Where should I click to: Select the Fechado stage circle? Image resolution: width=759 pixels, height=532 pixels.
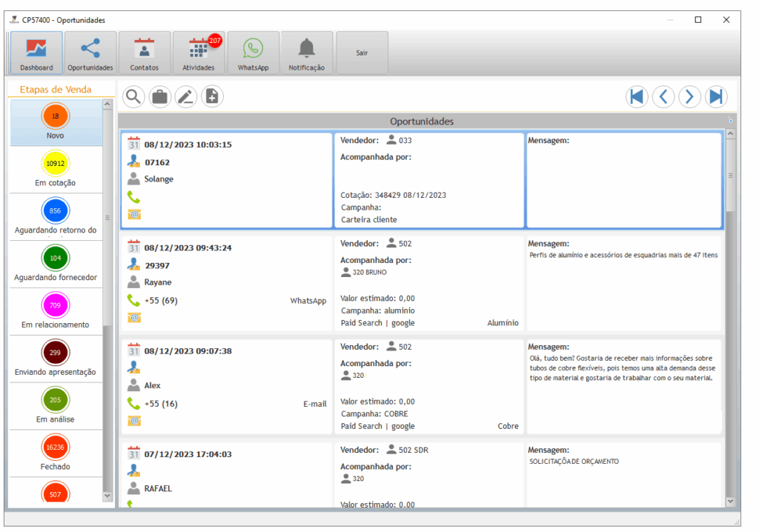tap(56, 448)
